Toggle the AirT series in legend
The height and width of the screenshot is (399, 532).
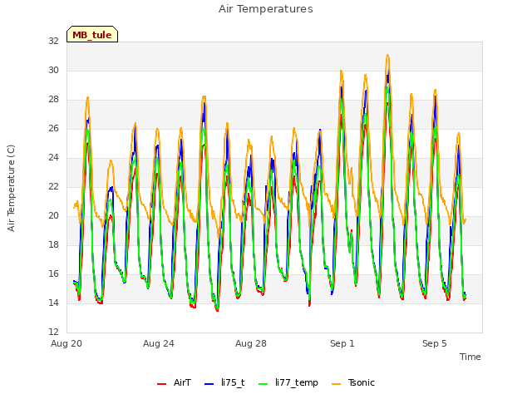(x=174, y=382)
